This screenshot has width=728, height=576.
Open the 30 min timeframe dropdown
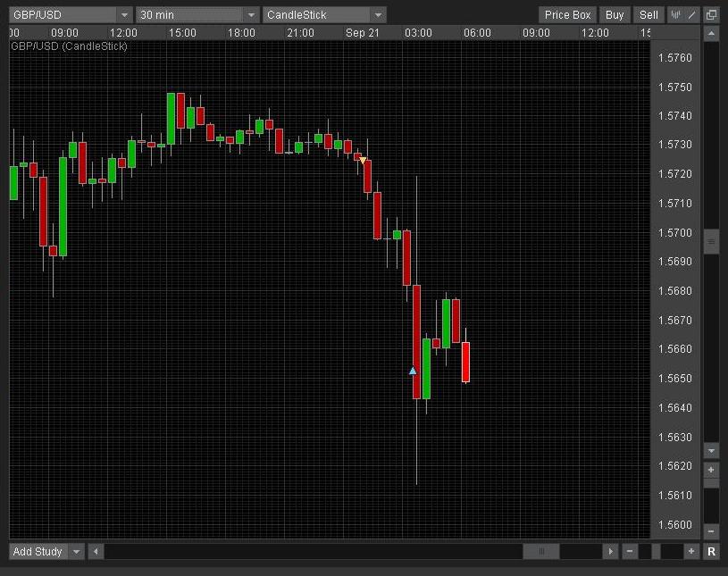(251, 15)
